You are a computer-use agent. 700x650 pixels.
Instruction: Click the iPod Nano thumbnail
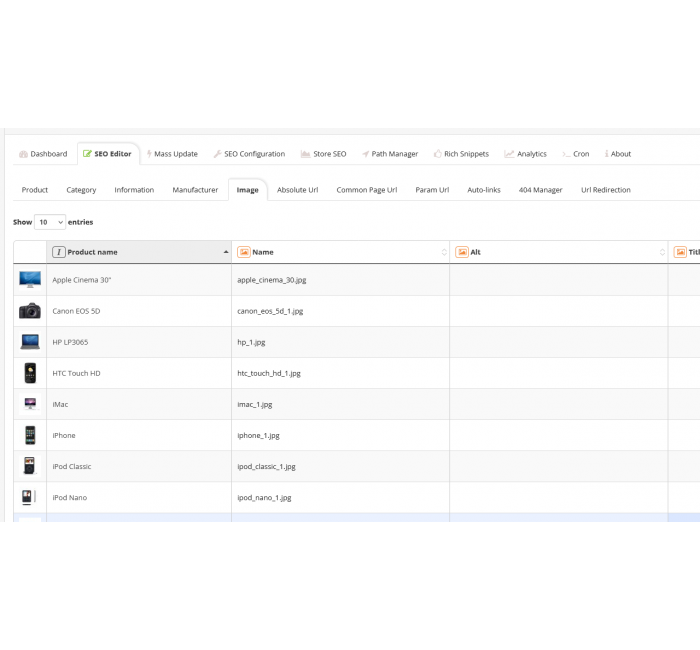pos(29,497)
